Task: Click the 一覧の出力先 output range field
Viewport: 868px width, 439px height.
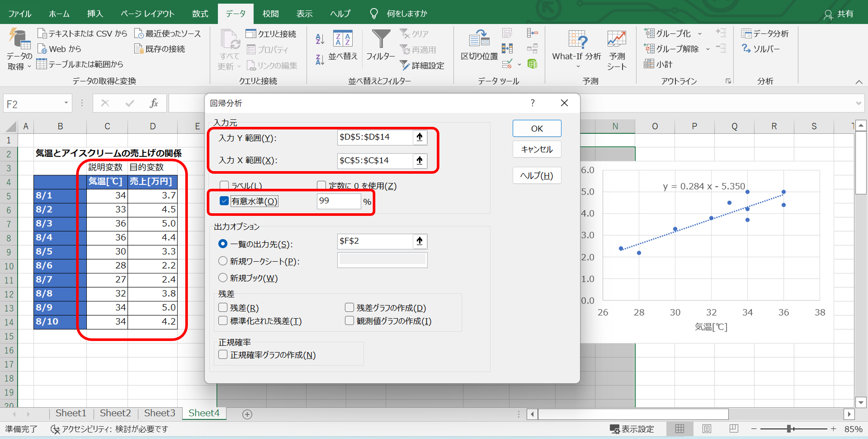Action: click(374, 241)
